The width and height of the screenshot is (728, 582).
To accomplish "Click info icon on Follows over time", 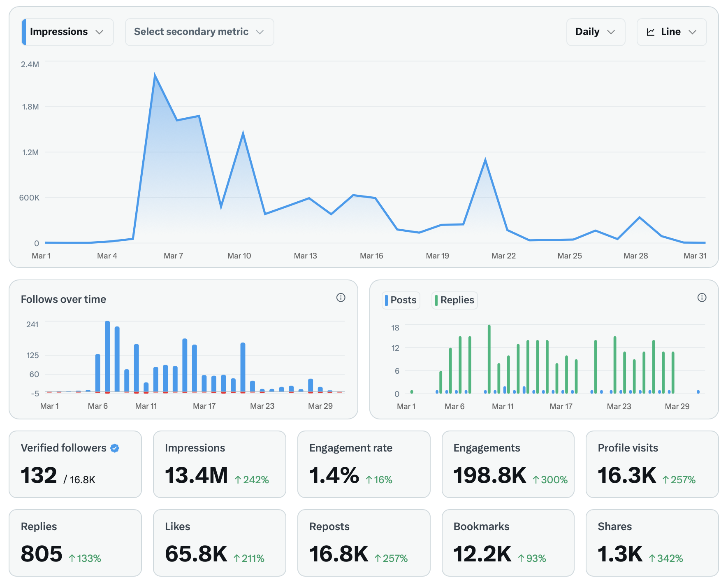I will 341,298.
